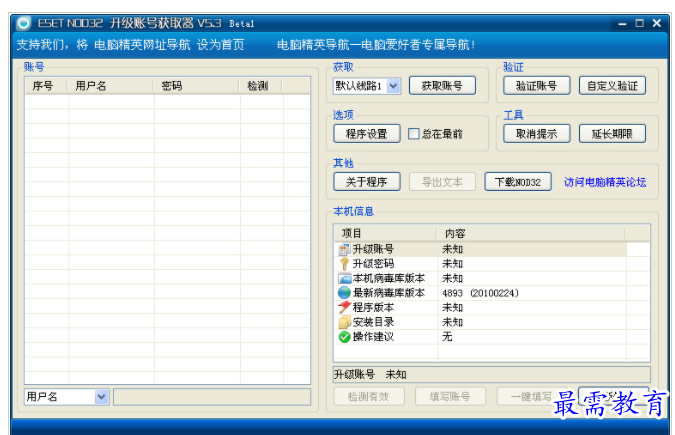The width and height of the screenshot is (675, 435).
Task: Click the 导出文本 button
Action: tap(442, 182)
